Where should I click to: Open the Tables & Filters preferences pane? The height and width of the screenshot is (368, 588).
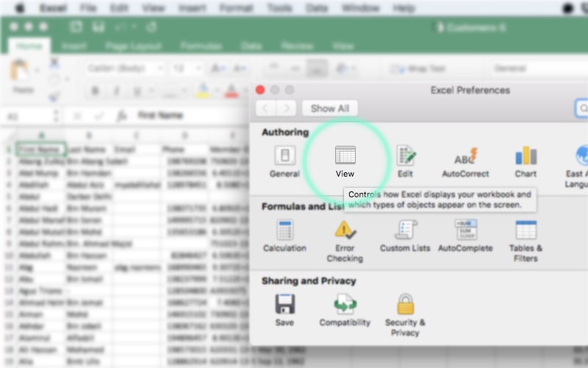tap(526, 241)
